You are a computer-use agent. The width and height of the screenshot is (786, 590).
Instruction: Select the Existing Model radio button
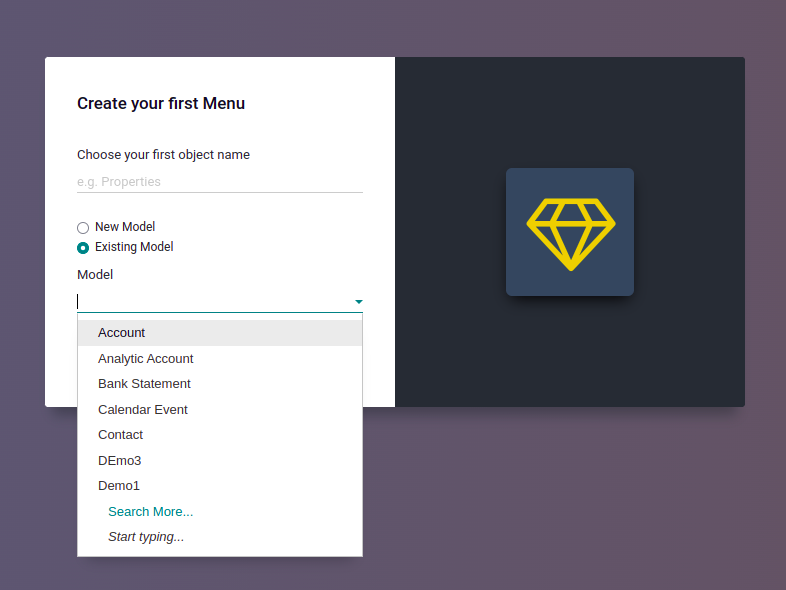click(x=83, y=248)
